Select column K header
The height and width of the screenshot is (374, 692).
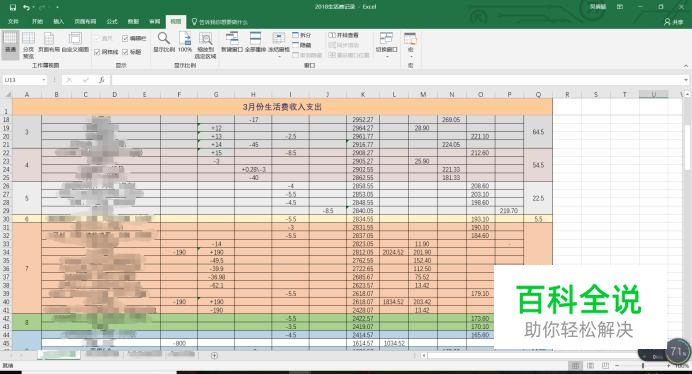(x=363, y=94)
